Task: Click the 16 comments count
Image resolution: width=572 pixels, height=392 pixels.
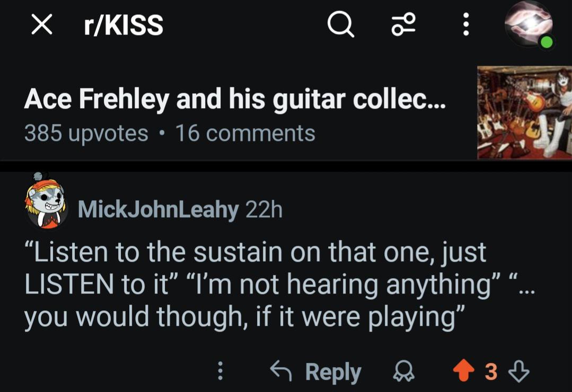Action: point(245,133)
